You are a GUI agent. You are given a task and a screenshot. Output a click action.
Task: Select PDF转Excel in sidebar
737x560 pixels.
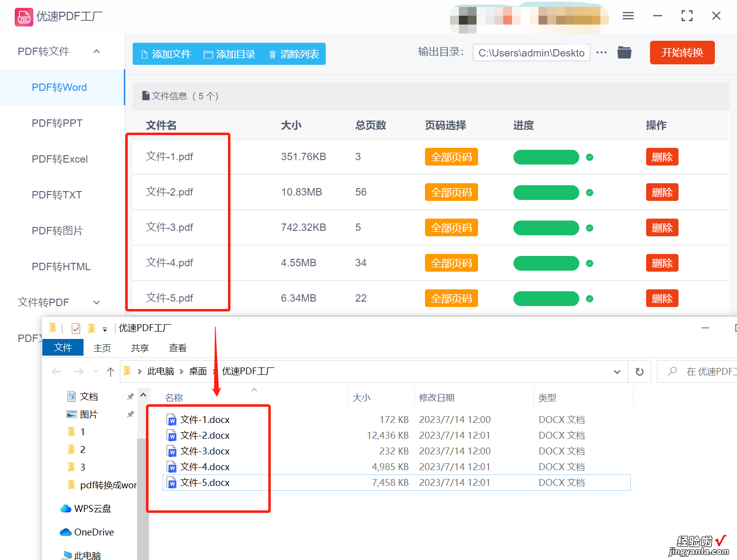(x=60, y=159)
